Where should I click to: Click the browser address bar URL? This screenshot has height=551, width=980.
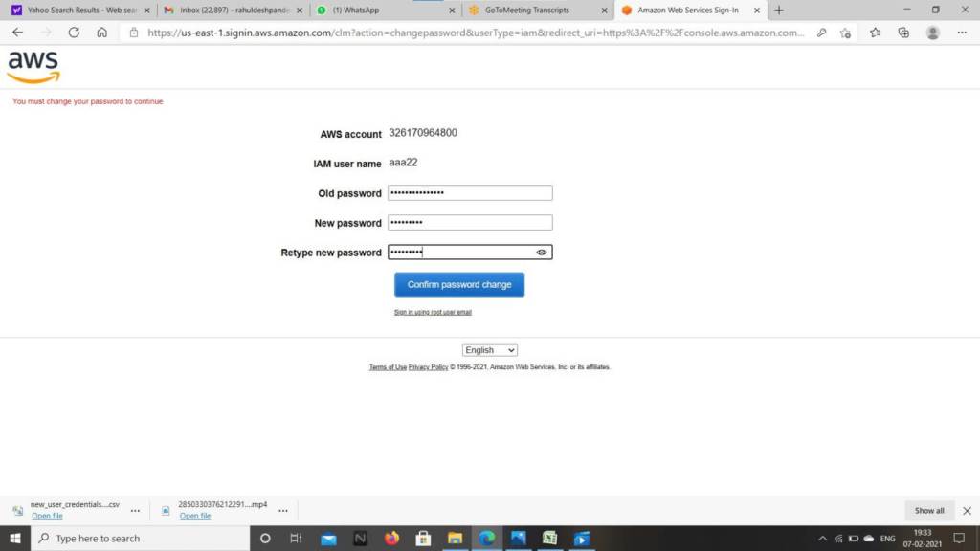[x=476, y=33]
